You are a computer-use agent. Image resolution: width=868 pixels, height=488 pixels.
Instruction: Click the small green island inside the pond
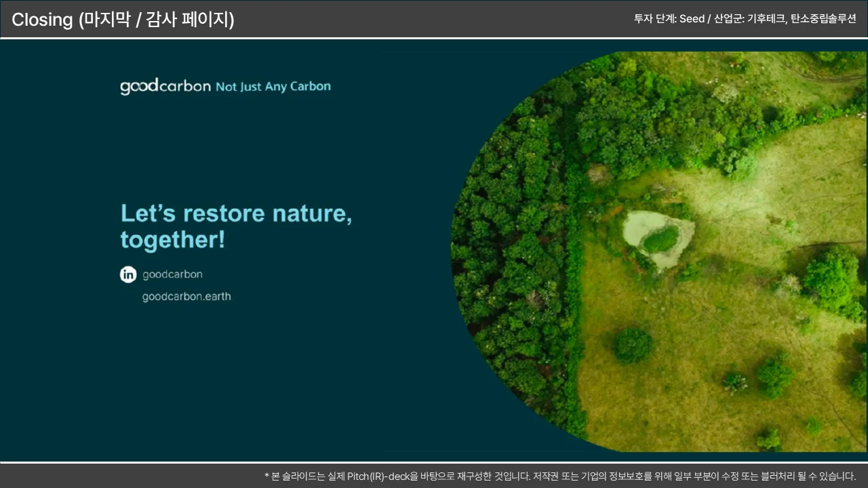click(x=660, y=239)
